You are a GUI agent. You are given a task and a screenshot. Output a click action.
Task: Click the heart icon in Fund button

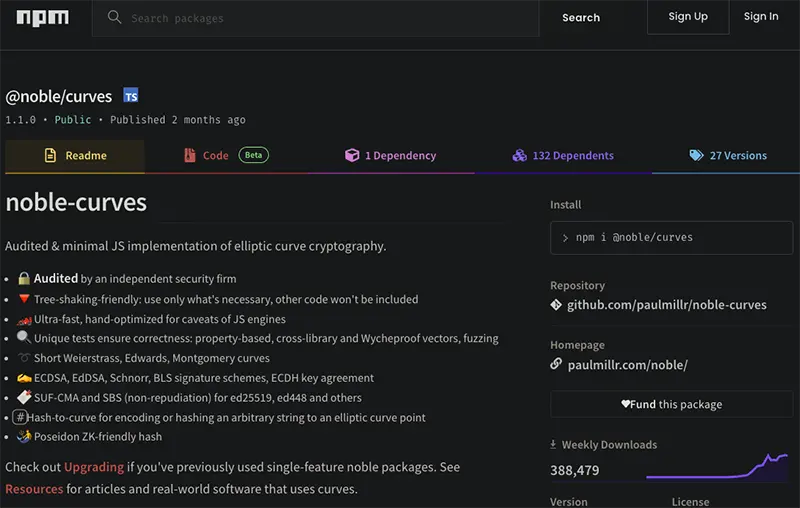tap(626, 404)
